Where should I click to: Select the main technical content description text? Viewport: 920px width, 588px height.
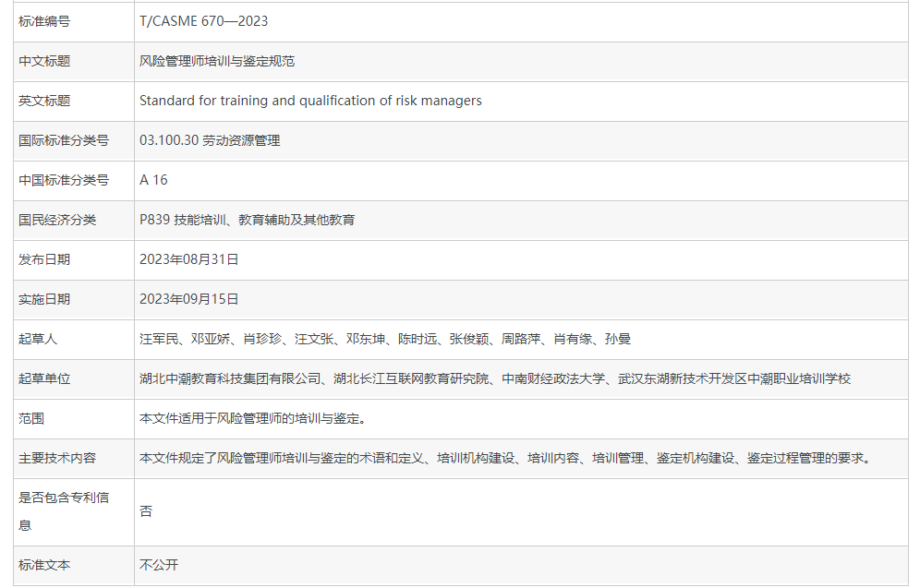[504, 458]
